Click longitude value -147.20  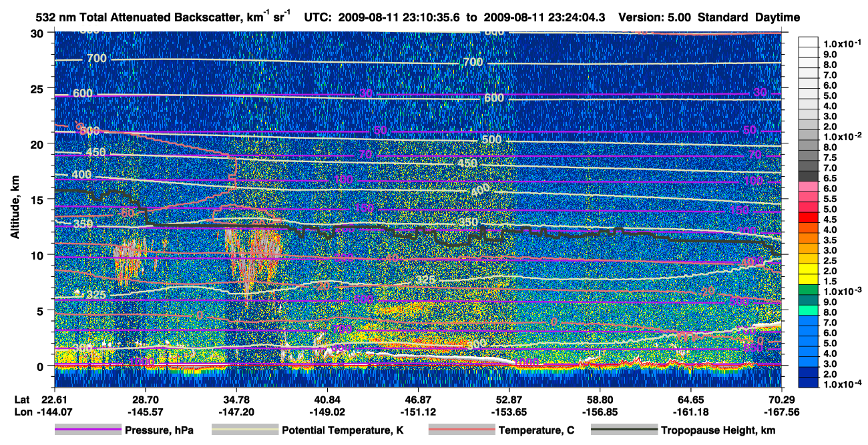236,411
